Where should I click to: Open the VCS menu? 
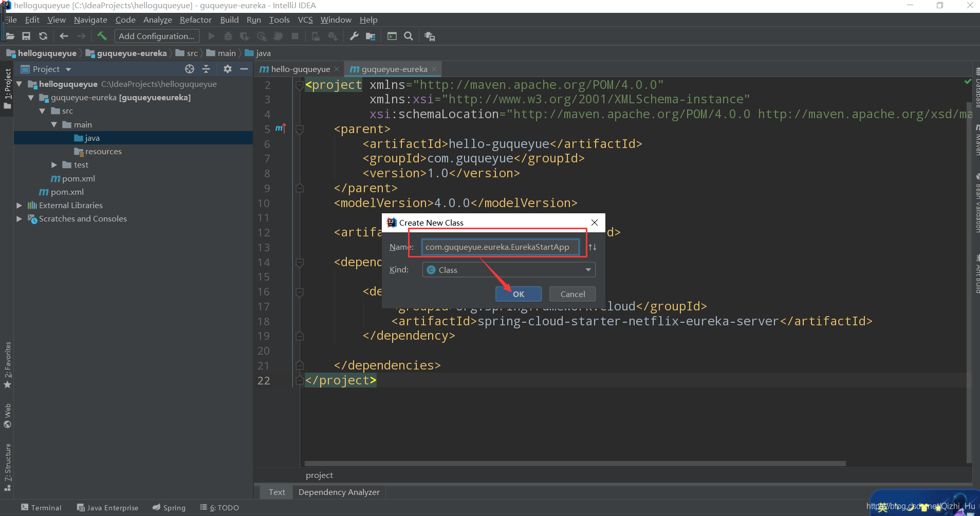(x=305, y=20)
